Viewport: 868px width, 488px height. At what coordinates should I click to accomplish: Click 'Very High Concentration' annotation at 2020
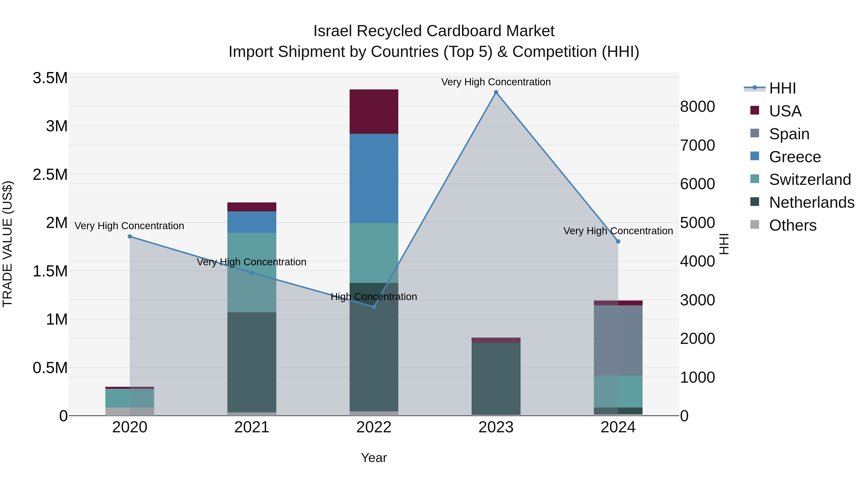[129, 226]
